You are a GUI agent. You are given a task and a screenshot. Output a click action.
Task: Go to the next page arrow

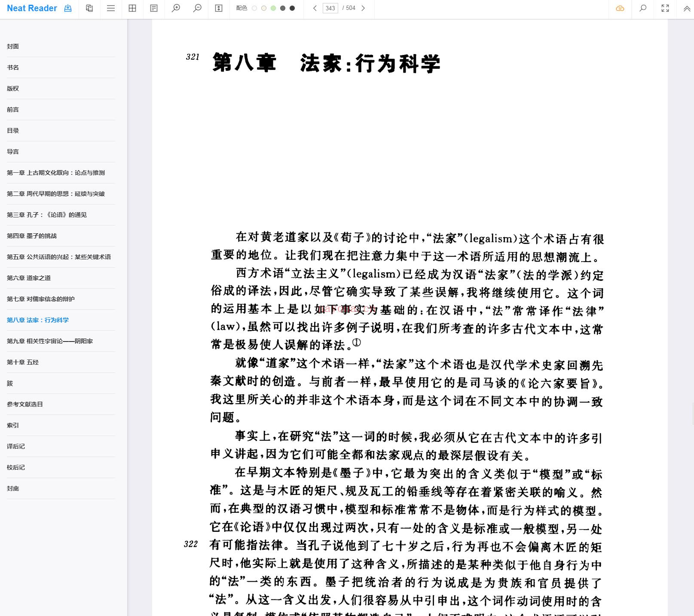click(x=363, y=8)
